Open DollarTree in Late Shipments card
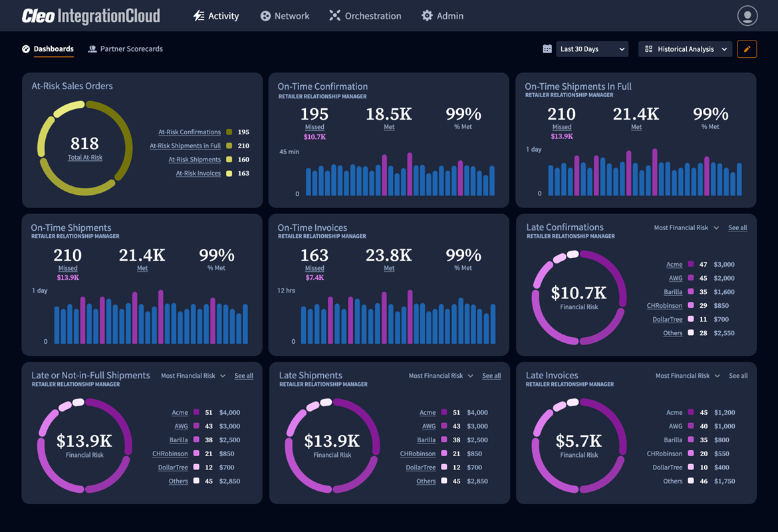The width and height of the screenshot is (778, 532). pos(421,467)
